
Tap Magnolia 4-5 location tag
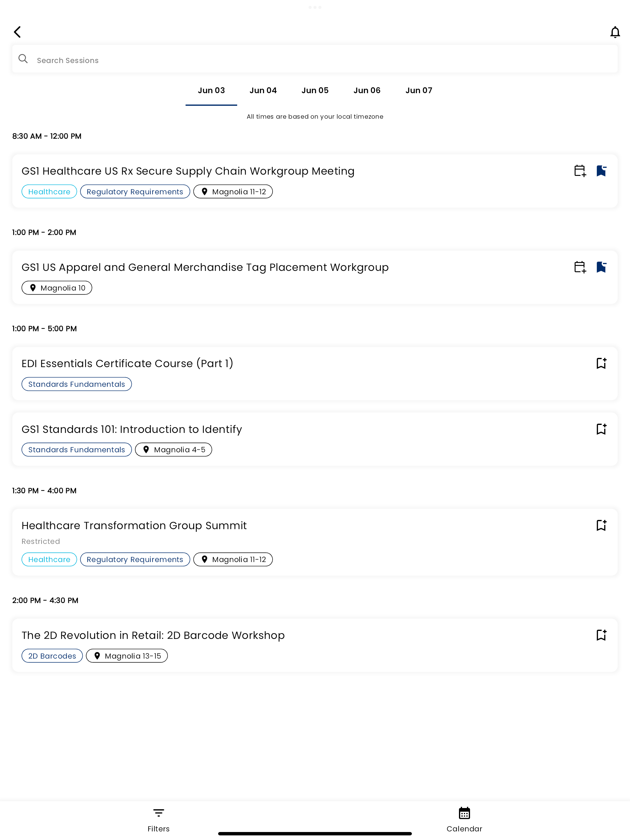click(x=173, y=450)
